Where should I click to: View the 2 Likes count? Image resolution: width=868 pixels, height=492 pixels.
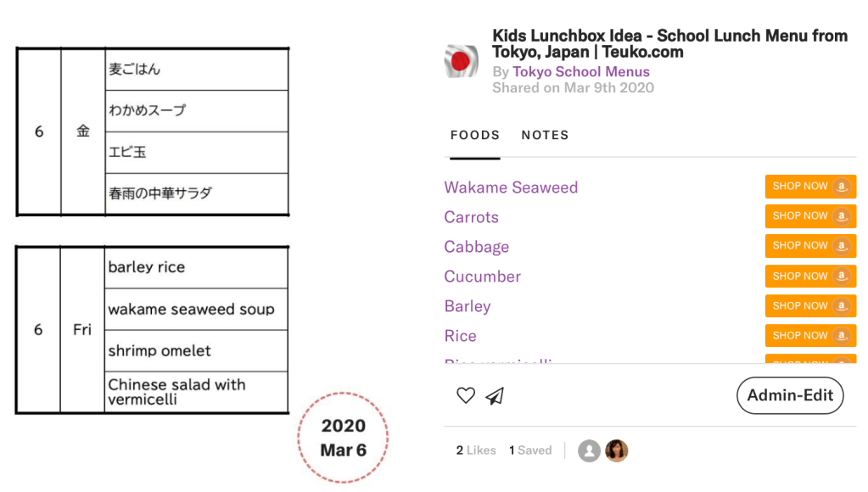pyautogui.click(x=475, y=450)
